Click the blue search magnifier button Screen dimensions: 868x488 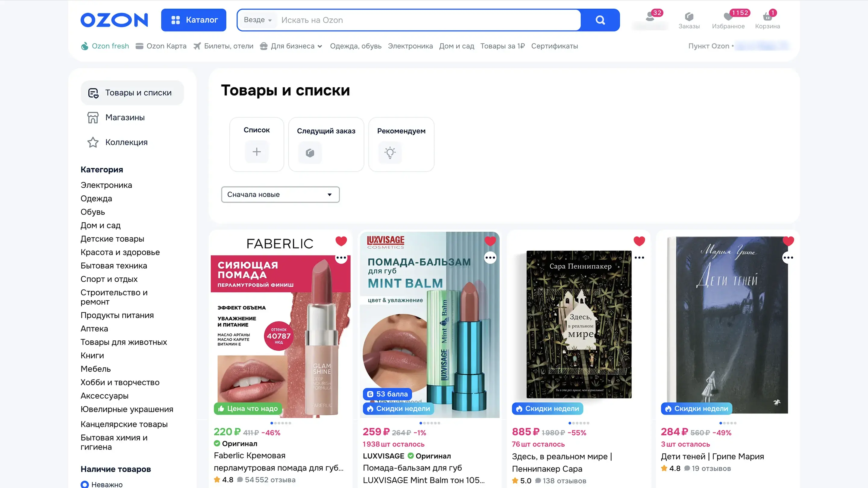pos(600,20)
